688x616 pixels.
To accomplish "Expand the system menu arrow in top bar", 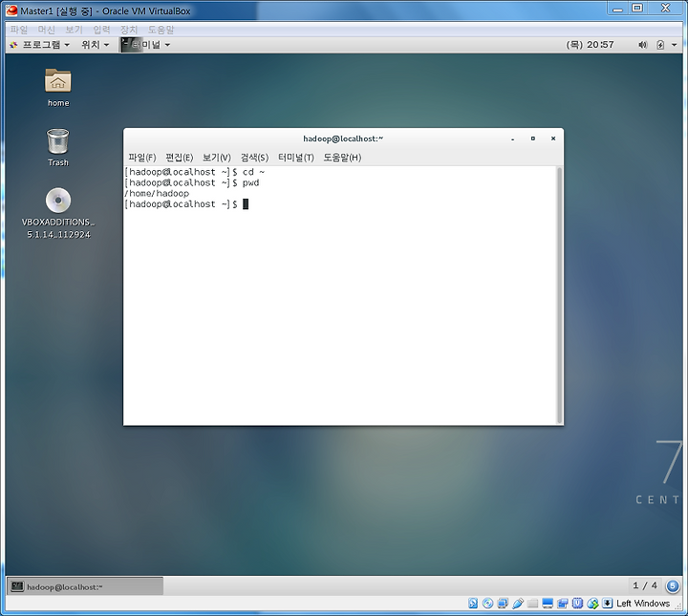I will pos(675,45).
